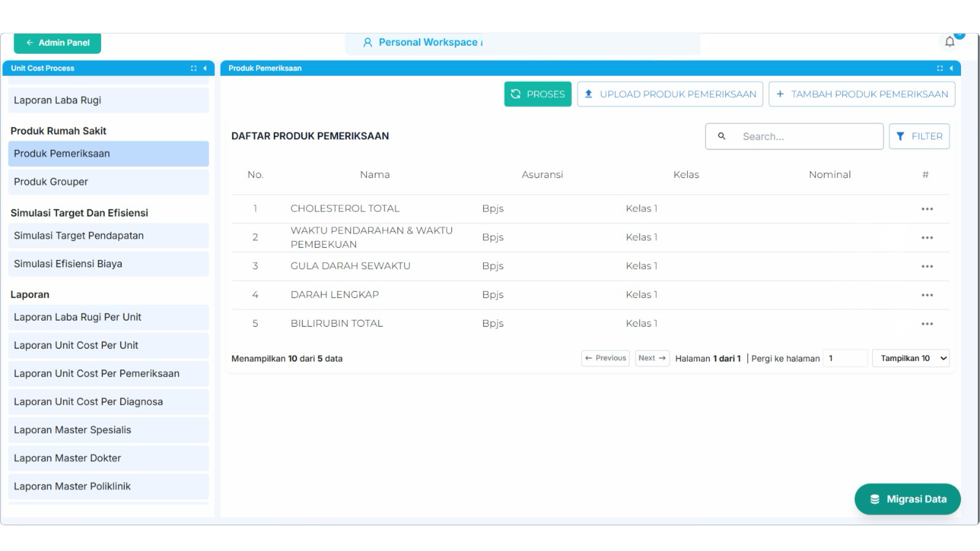Select Produk Pemeriksaan in sidebar

tap(108, 154)
